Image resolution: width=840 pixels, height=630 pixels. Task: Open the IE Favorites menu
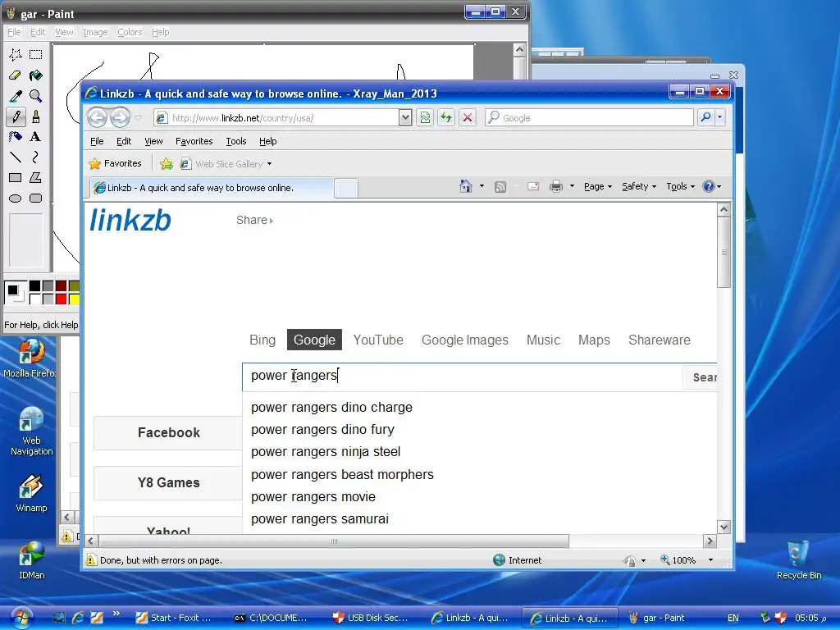point(194,141)
